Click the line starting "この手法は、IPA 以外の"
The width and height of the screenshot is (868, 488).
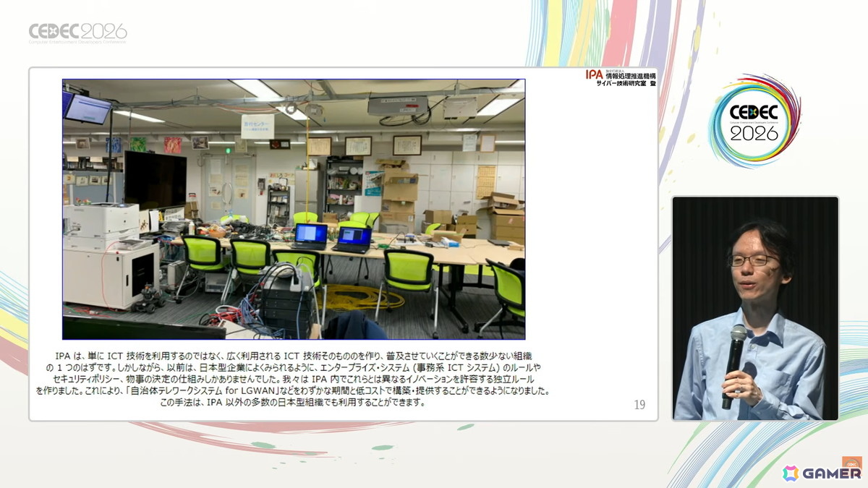293,403
